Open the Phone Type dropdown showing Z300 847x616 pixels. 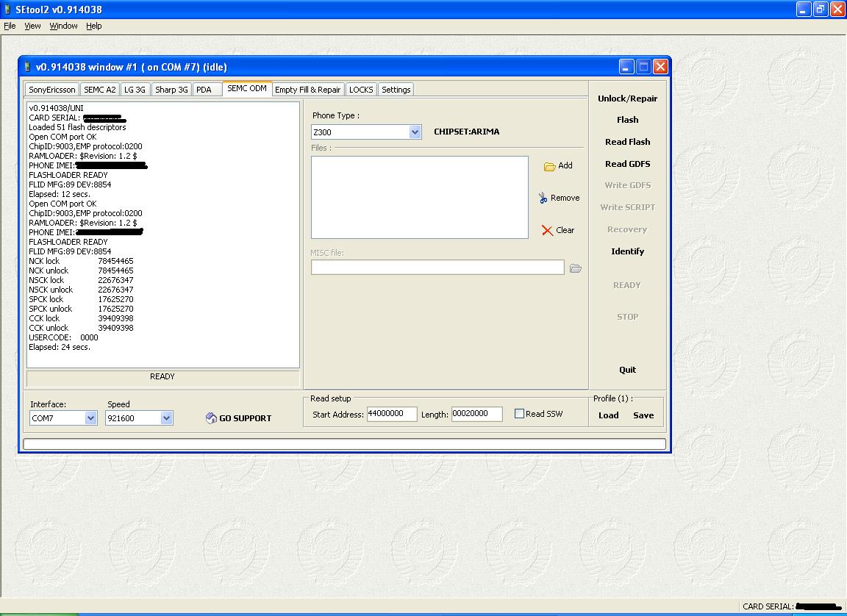(x=415, y=132)
